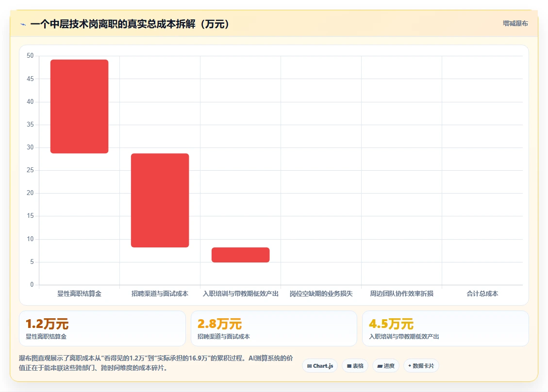Viewport: 548px width, 392px height.
Task: Click the x-axis label 入职培训与带教期低效产出
Action: (x=240, y=294)
